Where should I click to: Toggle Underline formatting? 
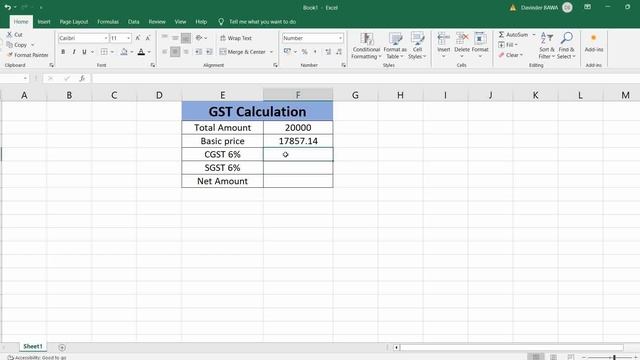pyautogui.click(x=84, y=52)
